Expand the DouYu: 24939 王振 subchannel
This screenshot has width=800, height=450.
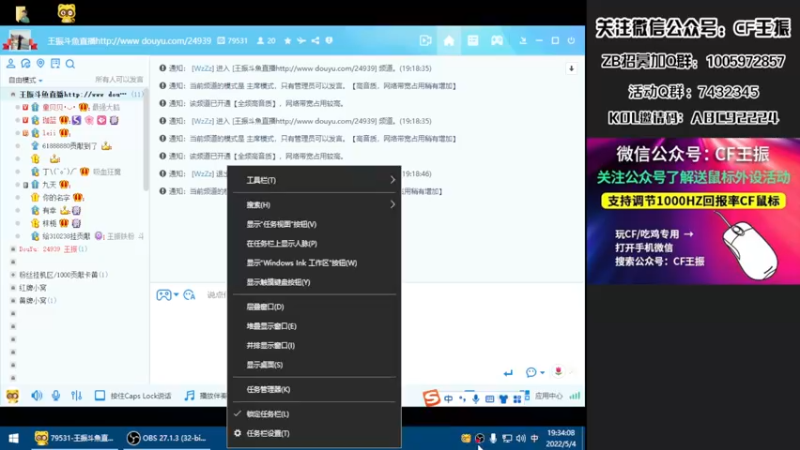pos(13,249)
